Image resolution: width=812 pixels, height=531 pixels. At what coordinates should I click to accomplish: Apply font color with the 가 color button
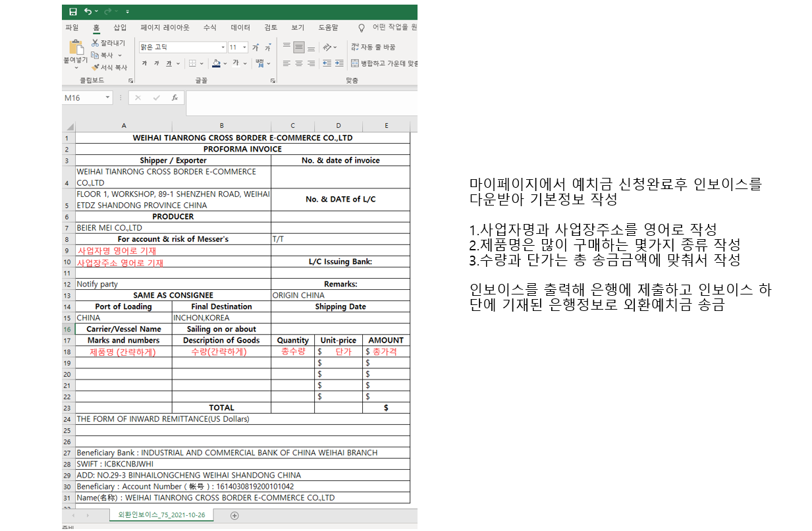(x=236, y=63)
